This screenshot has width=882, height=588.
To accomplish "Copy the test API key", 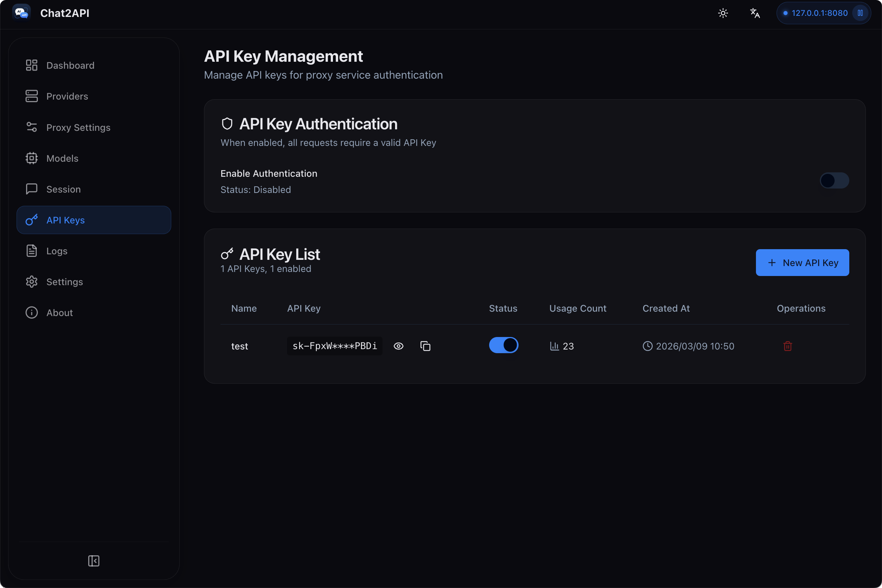I will coord(425,346).
